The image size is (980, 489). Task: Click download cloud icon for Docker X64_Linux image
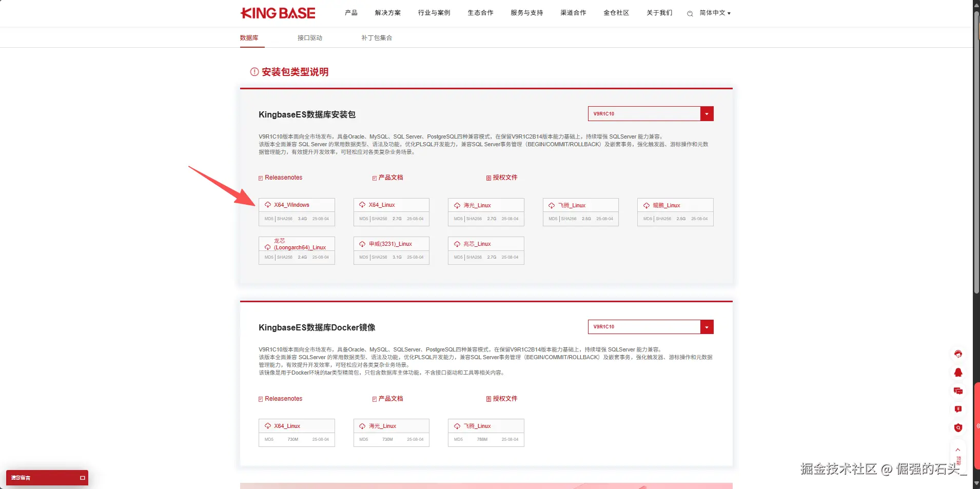tap(268, 426)
